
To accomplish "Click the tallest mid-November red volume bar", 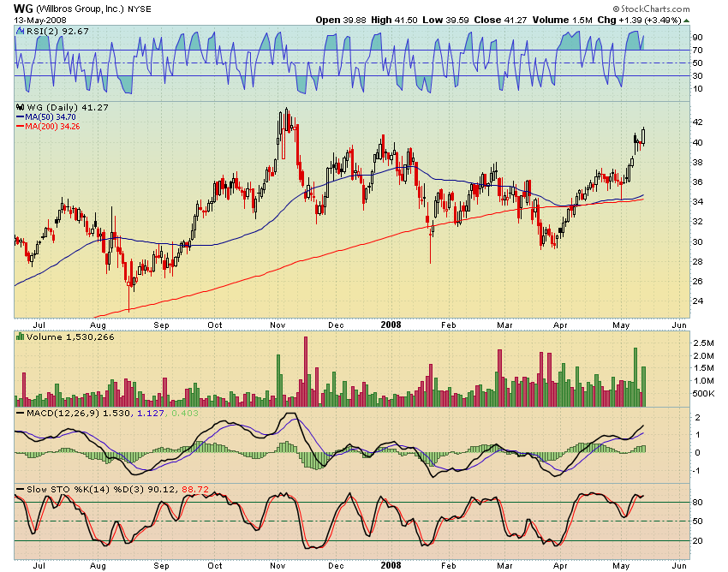I will (x=306, y=372).
